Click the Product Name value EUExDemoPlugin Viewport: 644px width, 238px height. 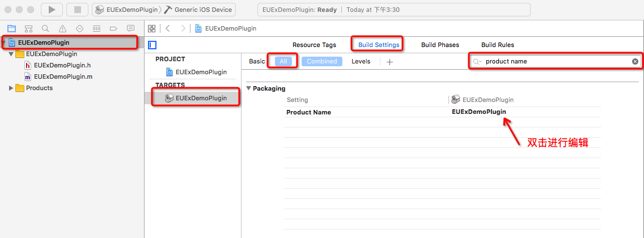(x=479, y=112)
